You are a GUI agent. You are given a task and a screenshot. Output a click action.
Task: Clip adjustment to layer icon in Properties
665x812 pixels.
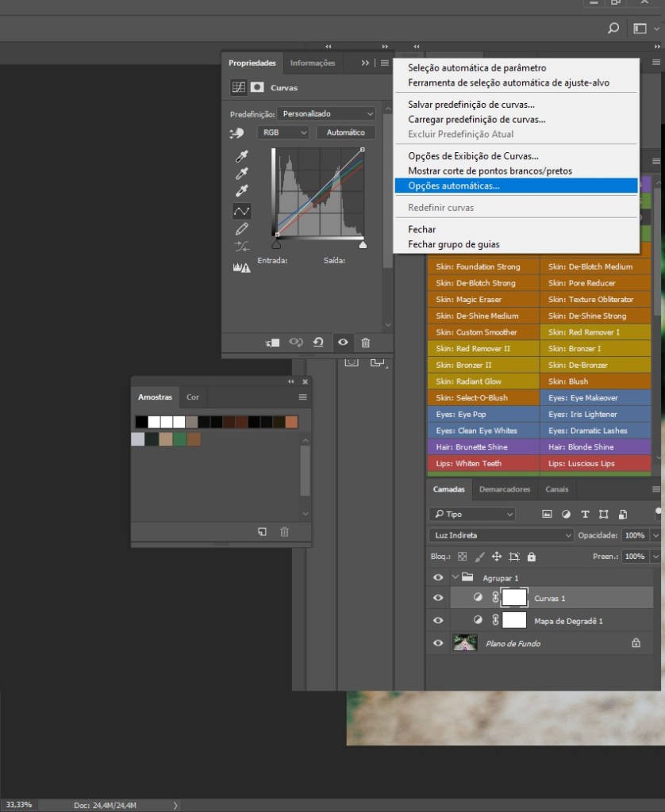272,343
